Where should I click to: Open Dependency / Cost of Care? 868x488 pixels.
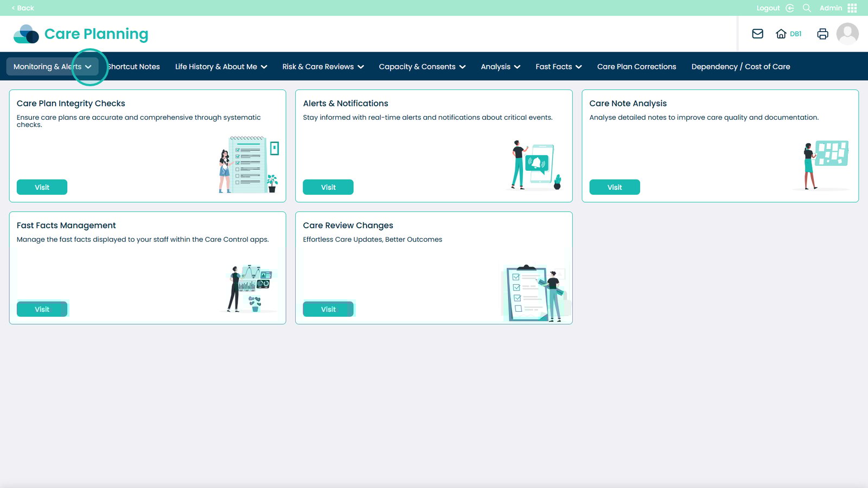point(741,67)
